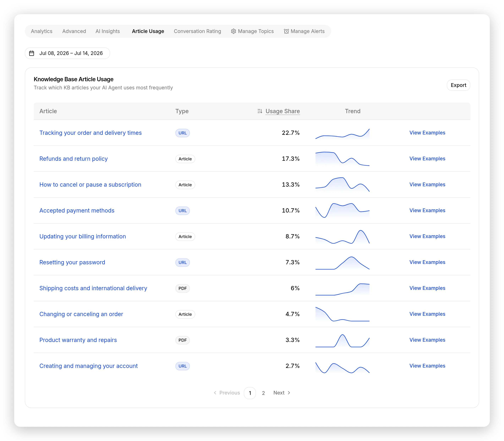Click the Previous pagination button
504x441 pixels.
pyautogui.click(x=227, y=393)
